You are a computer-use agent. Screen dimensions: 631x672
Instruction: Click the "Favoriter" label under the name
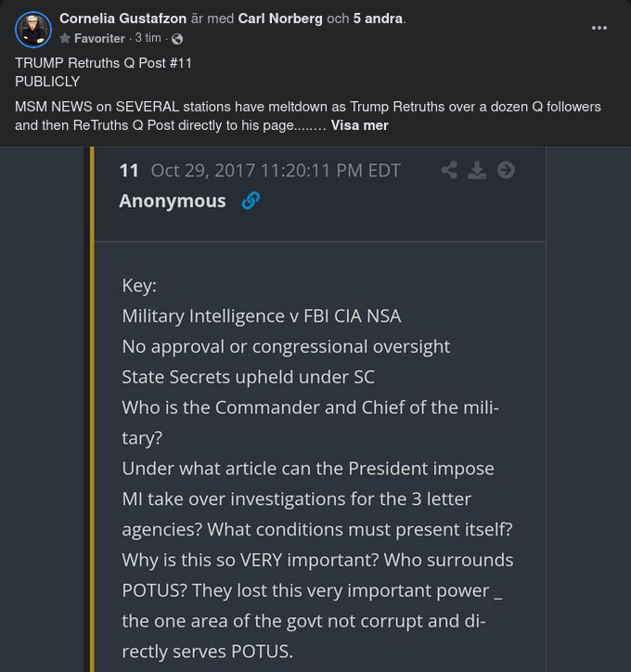point(99,39)
